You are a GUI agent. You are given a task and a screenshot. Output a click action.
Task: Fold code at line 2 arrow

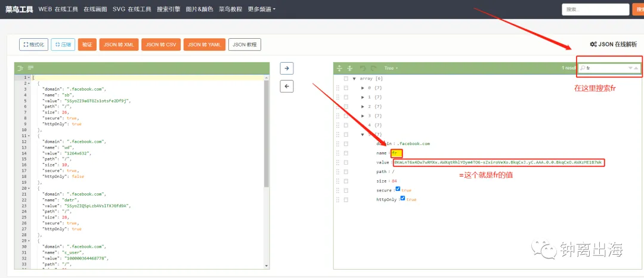point(29,83)
